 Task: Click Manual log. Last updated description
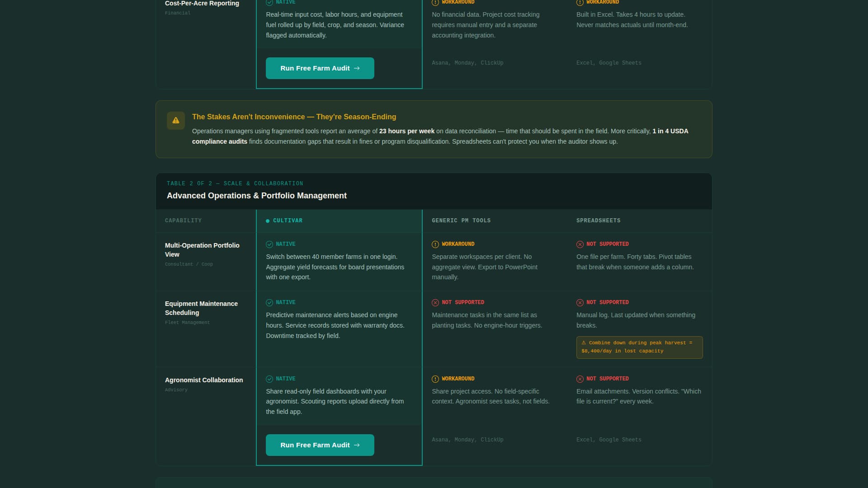pos(636,320)
